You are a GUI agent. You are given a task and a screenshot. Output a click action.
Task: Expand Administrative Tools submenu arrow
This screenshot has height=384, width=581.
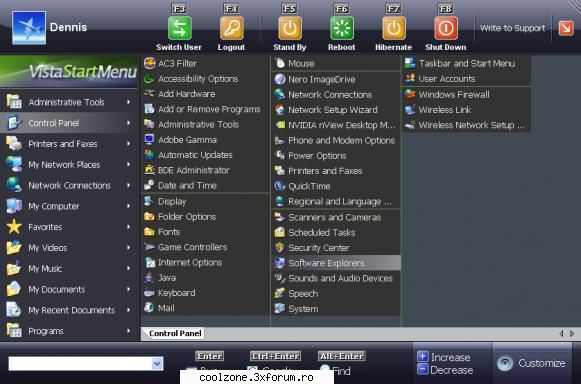pyautogui.click(x=129, y=102)
